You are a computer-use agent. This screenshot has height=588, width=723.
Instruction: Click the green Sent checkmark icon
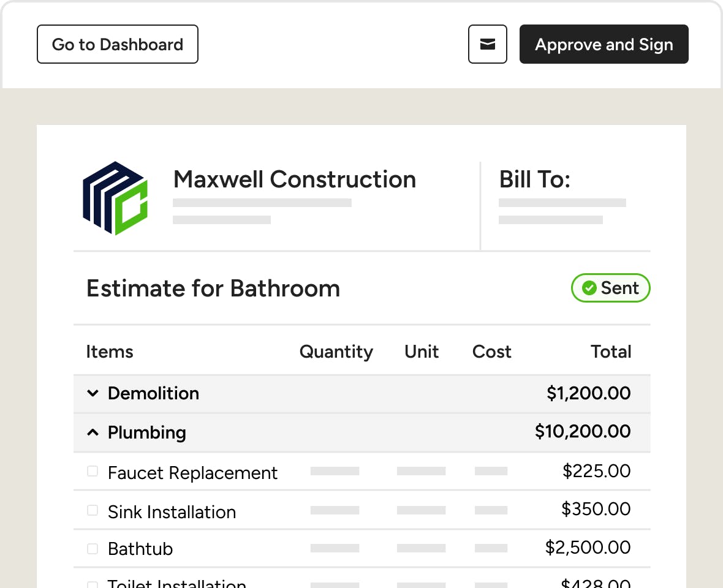[x=589, y=288]
